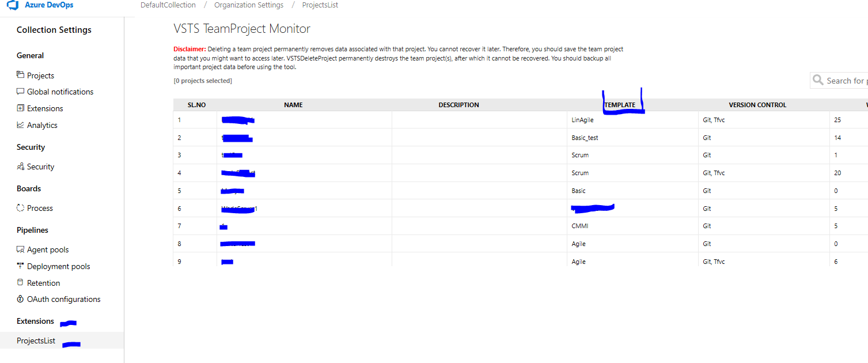Click Agile template in row 8
The width and height of the screenshot is (868, 363).
tap(578, 244)
